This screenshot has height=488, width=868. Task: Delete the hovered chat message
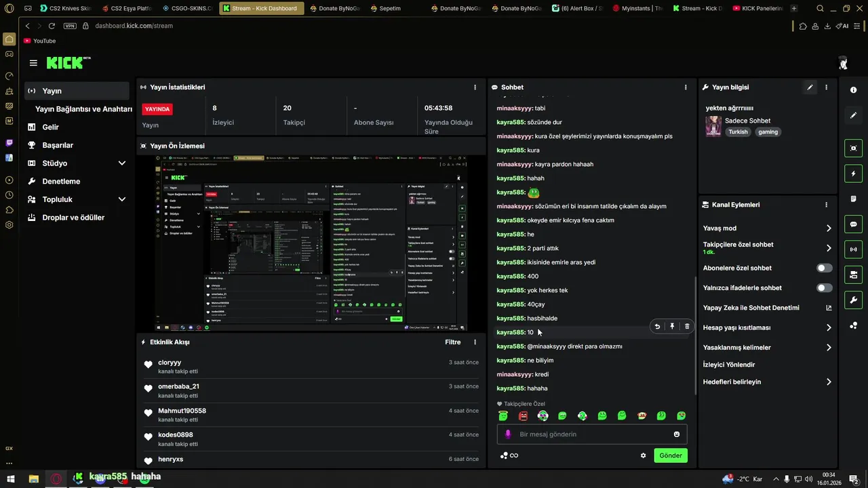tap(687, 326)
